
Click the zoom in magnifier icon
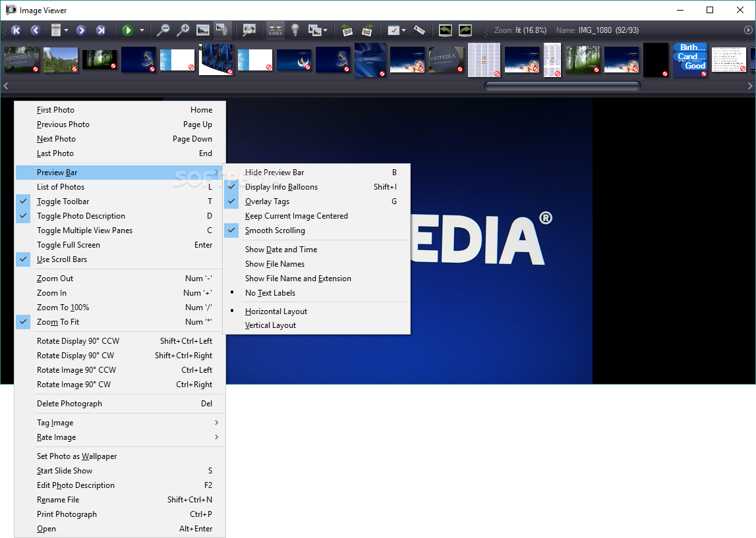tap(183, 30)
